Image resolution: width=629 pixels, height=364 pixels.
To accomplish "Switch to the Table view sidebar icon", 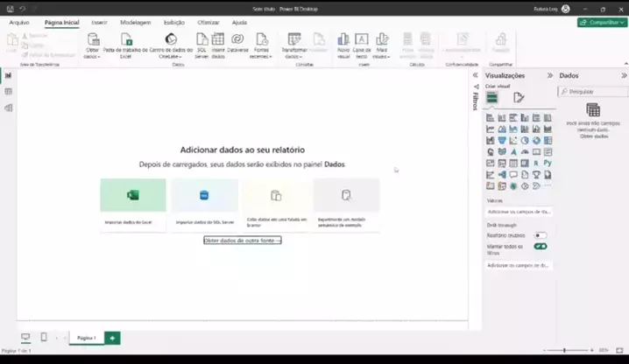I will coord(8,91).
